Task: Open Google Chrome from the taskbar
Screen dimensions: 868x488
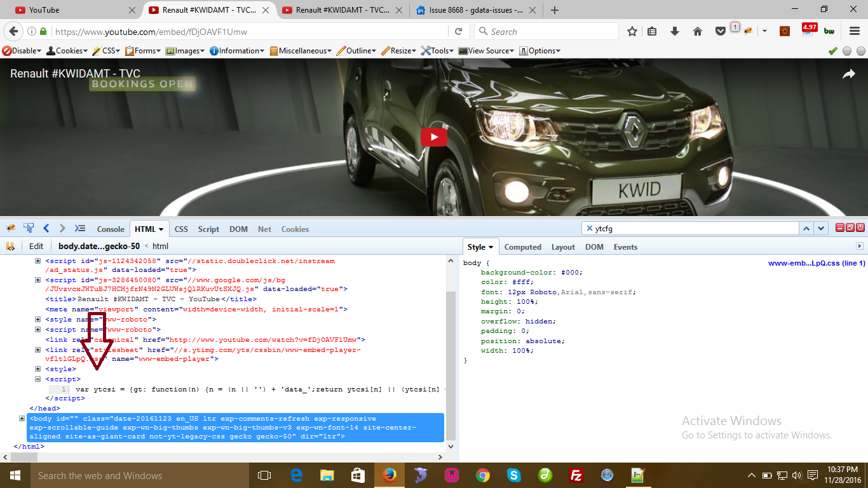Action: (x=483, y=475)
